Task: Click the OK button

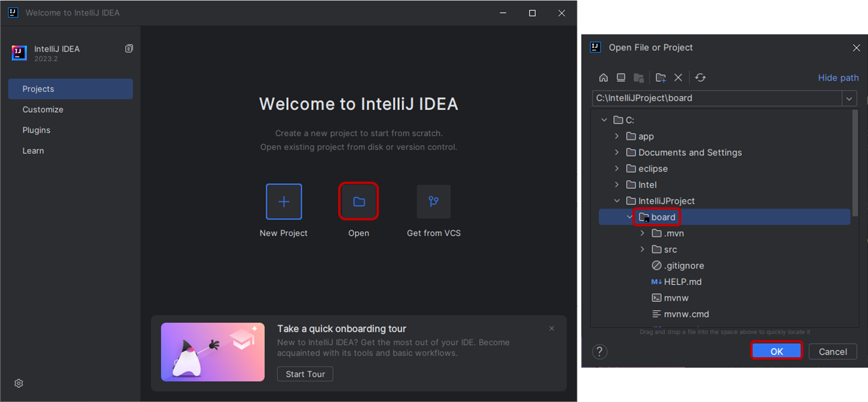Action: click(x=776, y=351)
